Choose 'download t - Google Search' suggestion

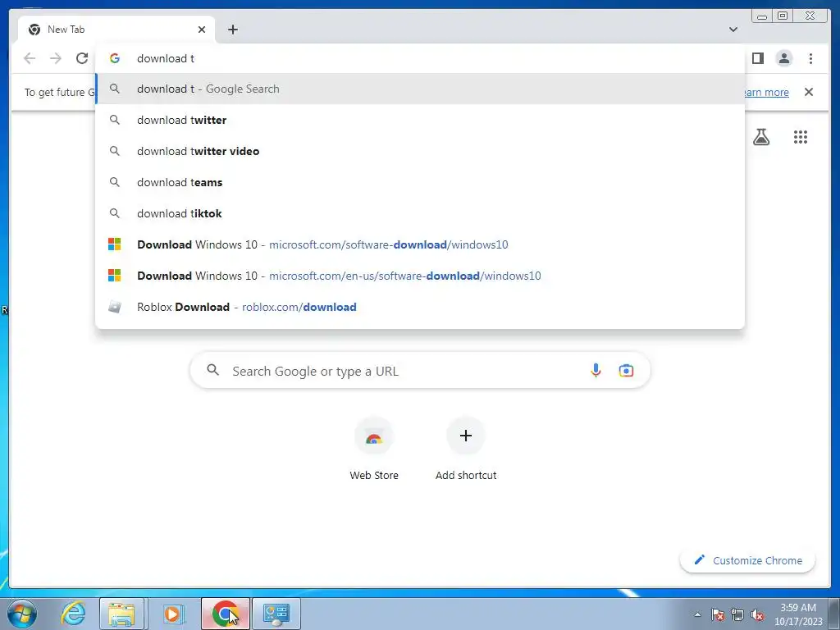[420, 89]
